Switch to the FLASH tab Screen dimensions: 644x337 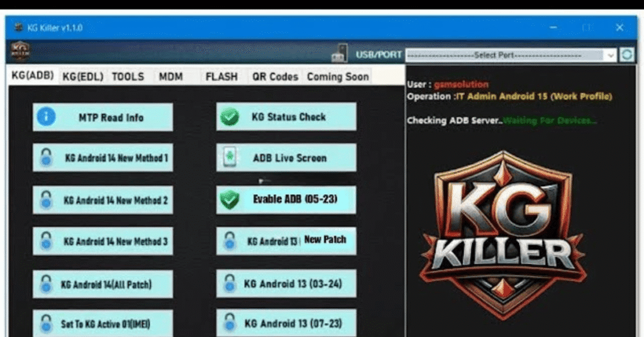pyautogui.click(x=221, y=77)
